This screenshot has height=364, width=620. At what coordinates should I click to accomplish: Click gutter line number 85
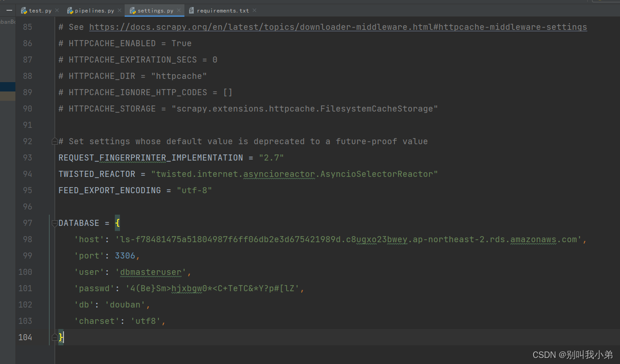[x=28, y=27]
